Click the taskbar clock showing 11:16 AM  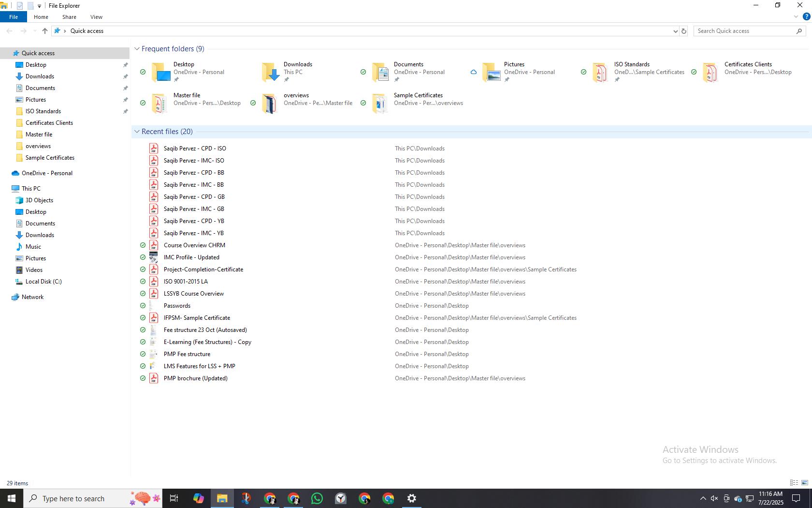(770, 498)
